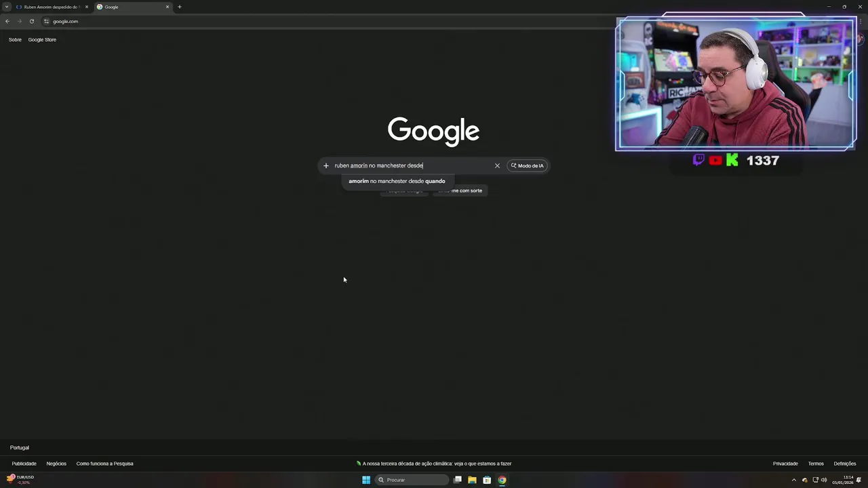Open the EUR/USD taskbar widget
The width and height of the screenshot is (868, 488).
[x=20, y=479]
